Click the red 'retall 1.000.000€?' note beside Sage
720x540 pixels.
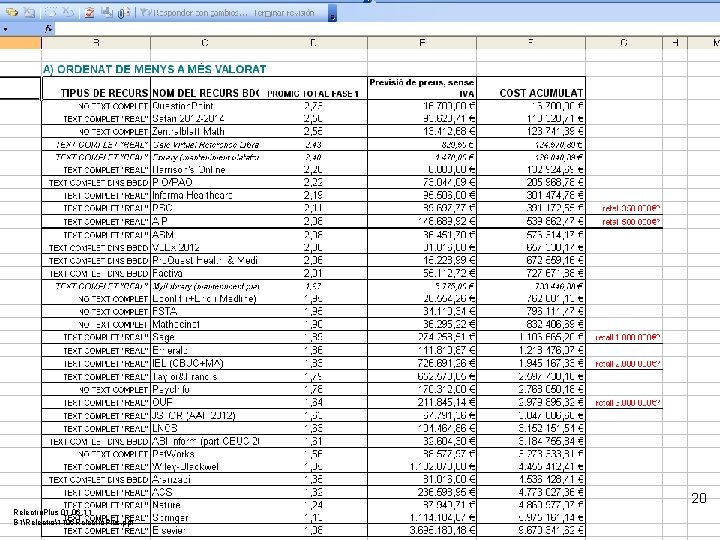[628, 338]
